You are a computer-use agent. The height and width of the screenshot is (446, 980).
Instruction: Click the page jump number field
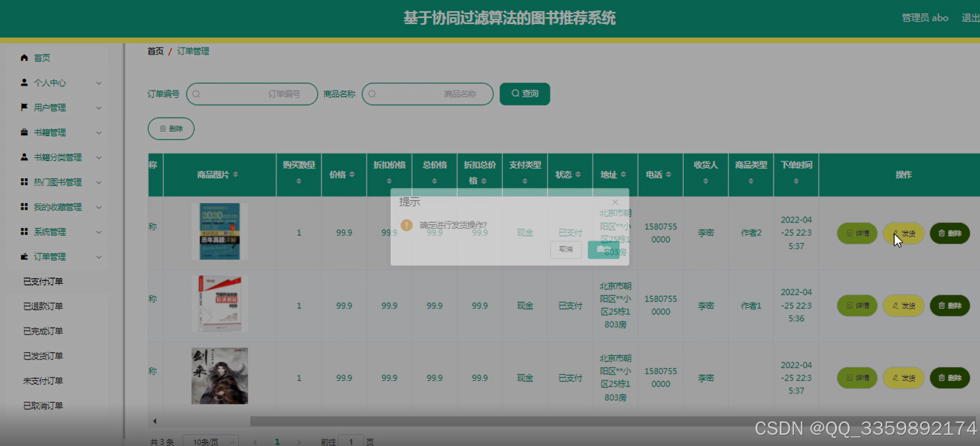click(351, 441)
